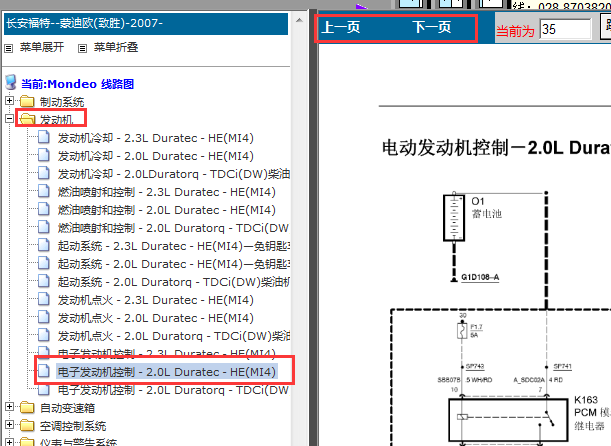The image size is (611, 446).
Task: Open 发动机点火 - 2.3L Duratec - HE(MI4)
Action: click(155, 300)
